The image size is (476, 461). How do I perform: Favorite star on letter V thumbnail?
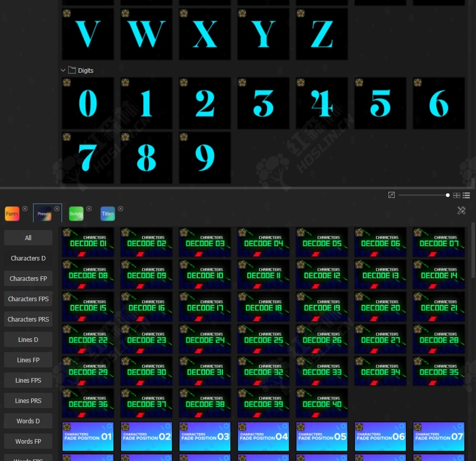67,13
